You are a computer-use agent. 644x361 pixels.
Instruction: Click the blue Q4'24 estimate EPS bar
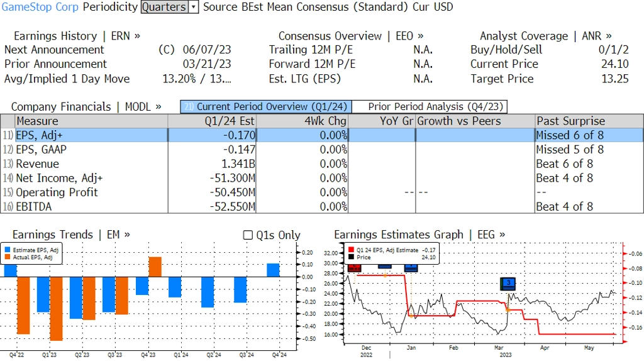273,270
